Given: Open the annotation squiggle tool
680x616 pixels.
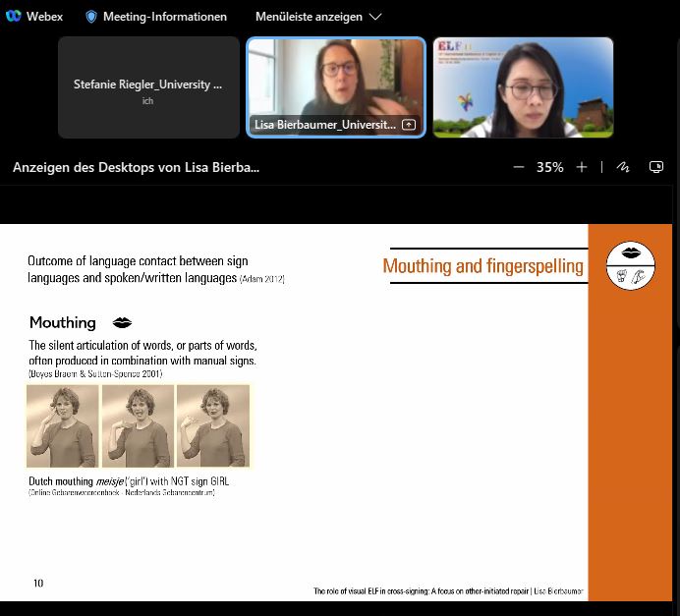Looking at the screenshot, I should click(x=623, y=167).
